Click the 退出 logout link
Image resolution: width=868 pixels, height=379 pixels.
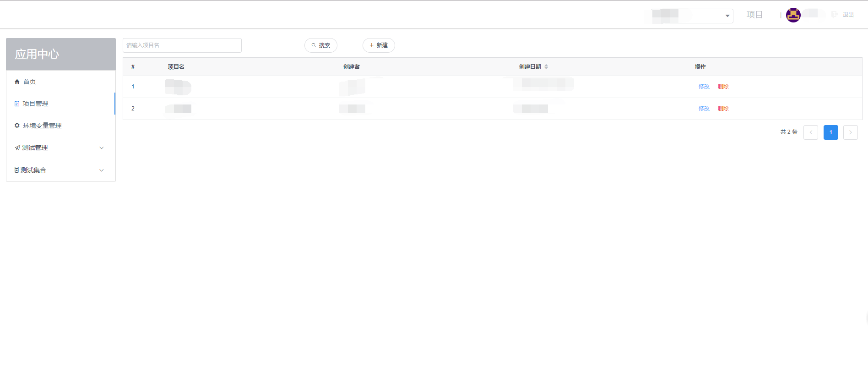coord(848,15)
